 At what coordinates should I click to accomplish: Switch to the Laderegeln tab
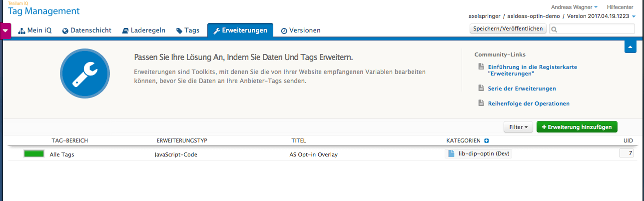click(144, 30)
